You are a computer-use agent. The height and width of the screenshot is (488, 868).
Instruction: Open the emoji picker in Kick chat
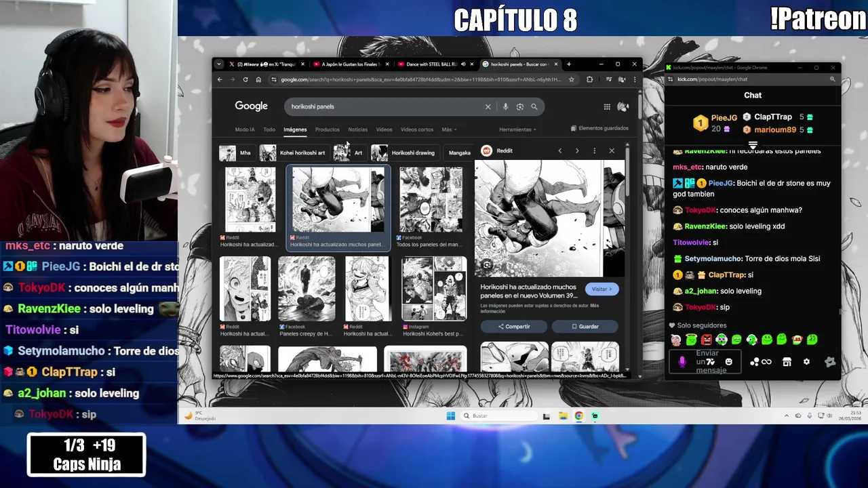pyautogui.click(x=729, y=362)
